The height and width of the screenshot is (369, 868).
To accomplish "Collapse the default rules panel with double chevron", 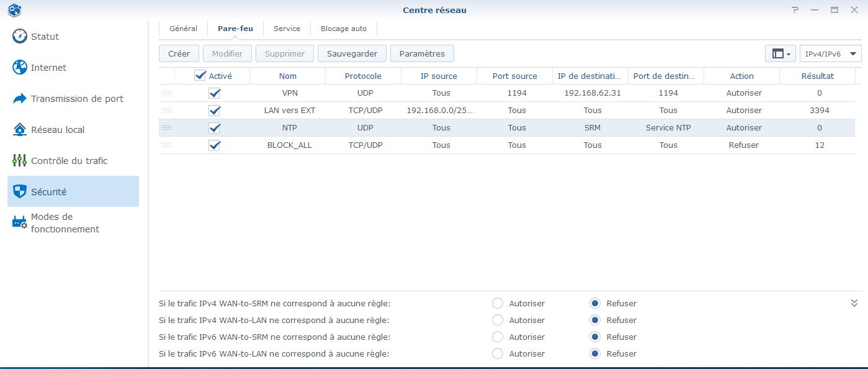I will click(x=854, y=303).
